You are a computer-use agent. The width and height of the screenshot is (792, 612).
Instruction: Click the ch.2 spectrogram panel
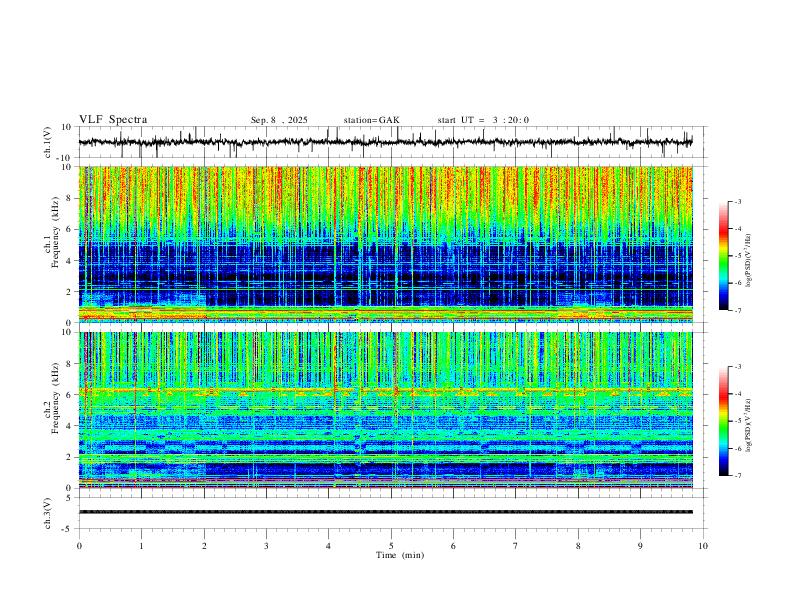point(386,410)
